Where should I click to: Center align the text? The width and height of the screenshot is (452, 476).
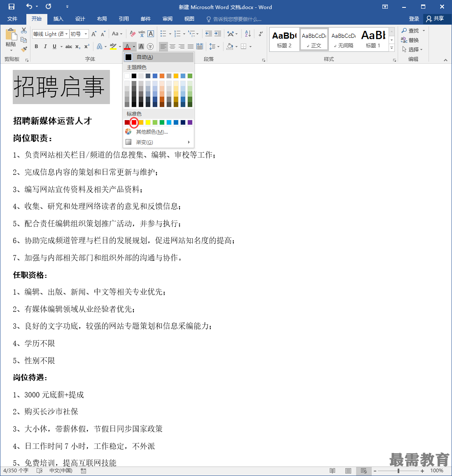tap(172, 46)
